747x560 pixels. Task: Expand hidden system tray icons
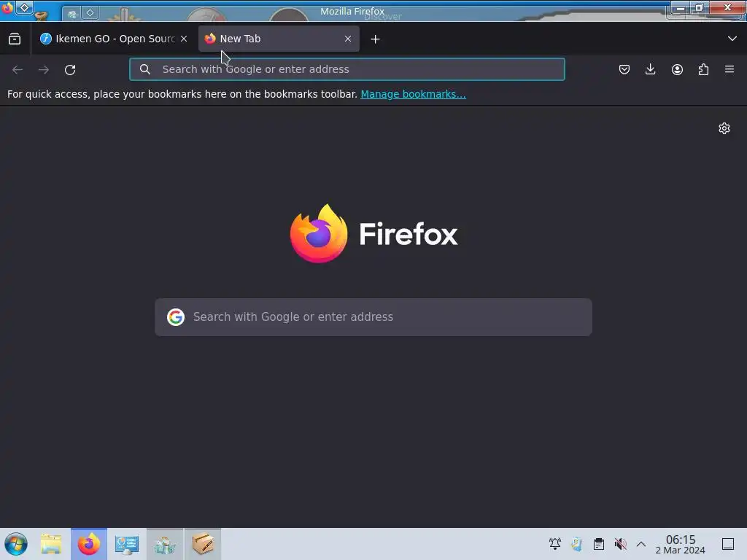(641, 544)
